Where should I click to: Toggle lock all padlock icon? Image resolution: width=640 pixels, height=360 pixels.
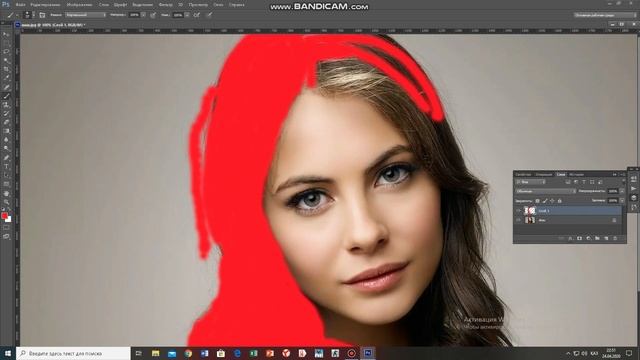click(x=560, y=201)
